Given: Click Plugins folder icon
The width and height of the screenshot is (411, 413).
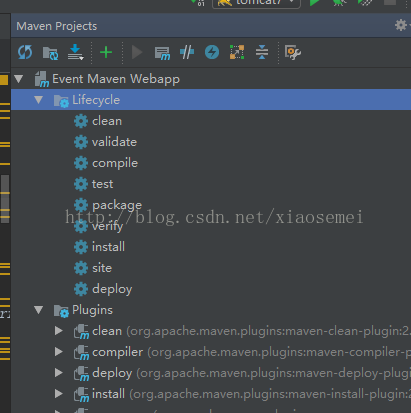Looking at the screenshot, I should tap(61, 311).
